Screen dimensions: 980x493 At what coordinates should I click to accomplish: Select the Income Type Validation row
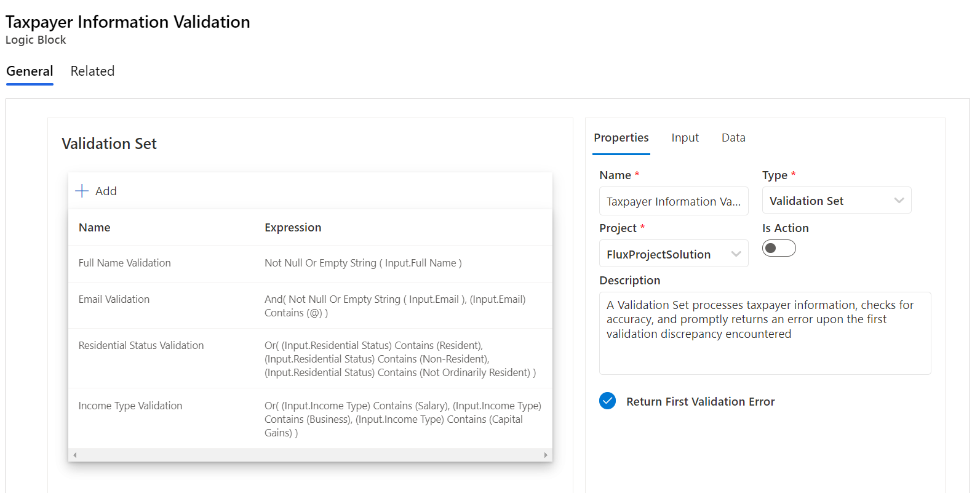(x=310, y=418)
